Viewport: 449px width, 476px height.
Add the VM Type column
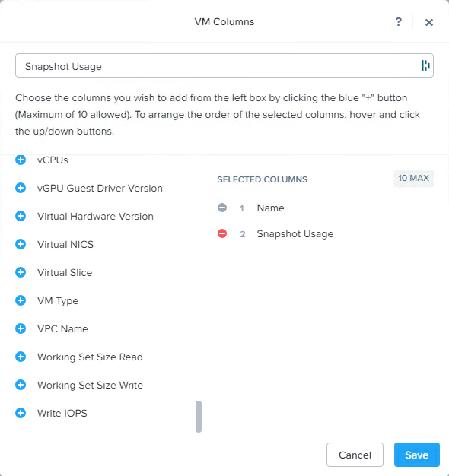[21, 300]
